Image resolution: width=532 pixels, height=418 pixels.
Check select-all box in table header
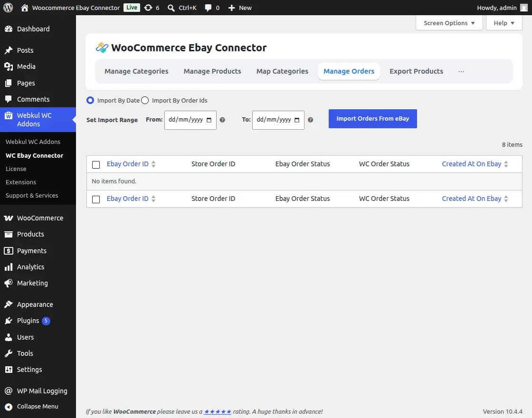[x=96, y=164]
